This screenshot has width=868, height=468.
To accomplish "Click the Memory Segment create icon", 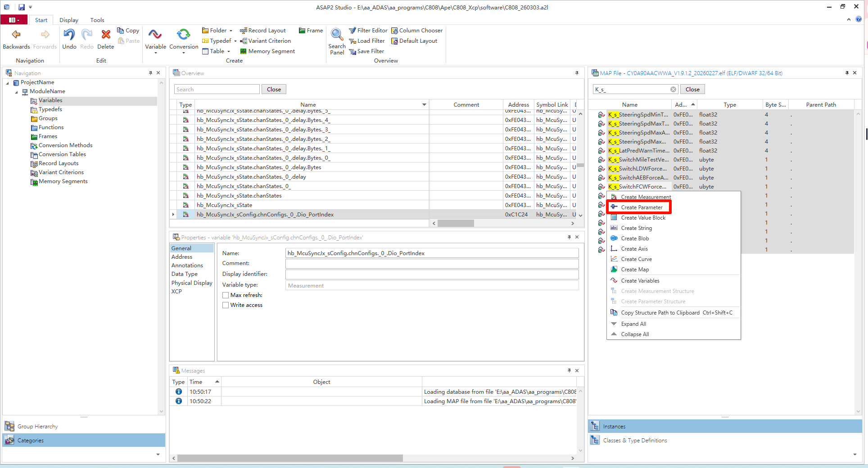I will [x=244, y=51].
